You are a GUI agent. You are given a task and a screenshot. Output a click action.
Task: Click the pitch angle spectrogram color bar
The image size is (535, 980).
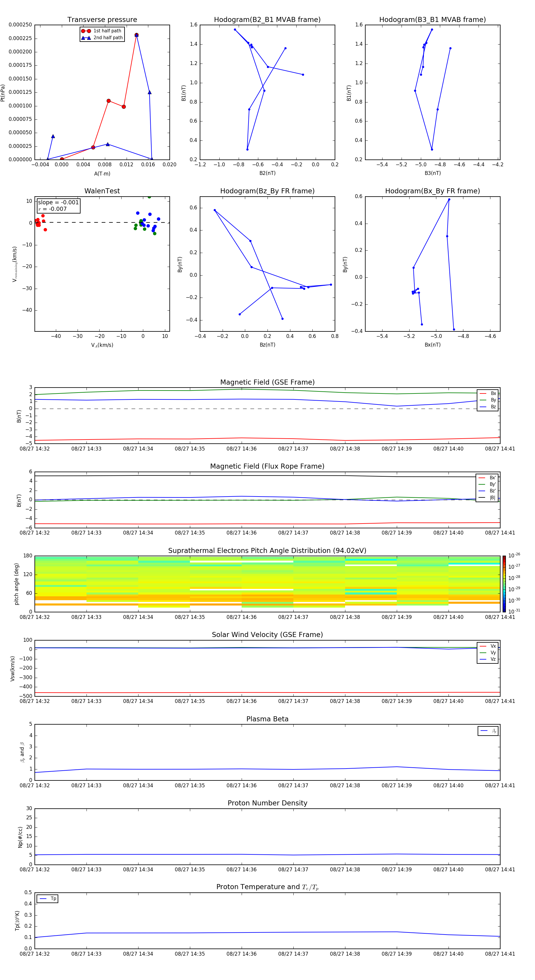(x=504, y=584)
